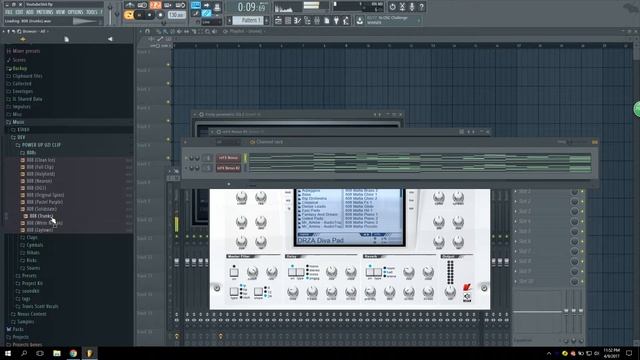
Task: Click the next pattern arrow right of Pattern 1
Action: click(267, 20)
